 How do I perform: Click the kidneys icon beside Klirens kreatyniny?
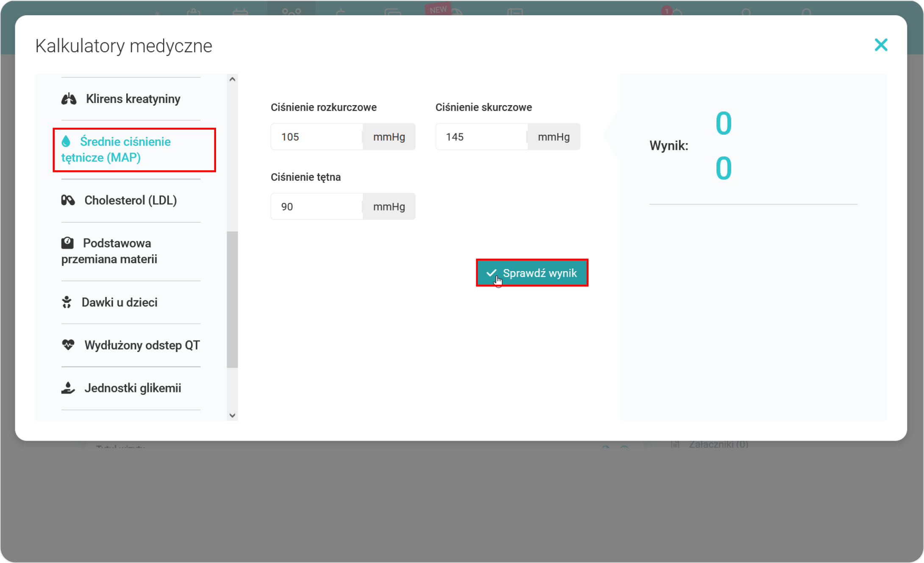(69, 99)
